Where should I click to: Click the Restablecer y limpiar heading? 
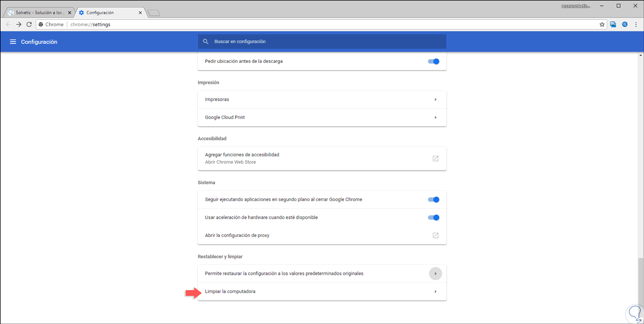[220, 257]
